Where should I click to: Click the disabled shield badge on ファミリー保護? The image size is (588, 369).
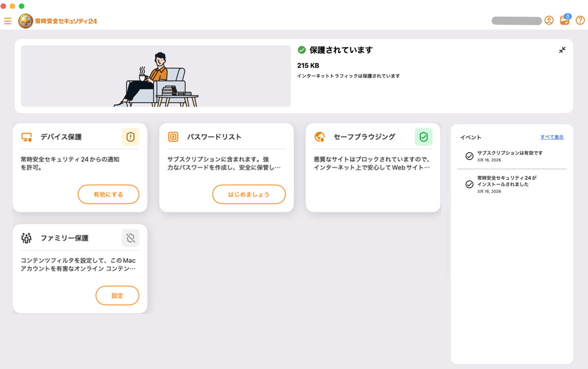(x=130, y=237)
